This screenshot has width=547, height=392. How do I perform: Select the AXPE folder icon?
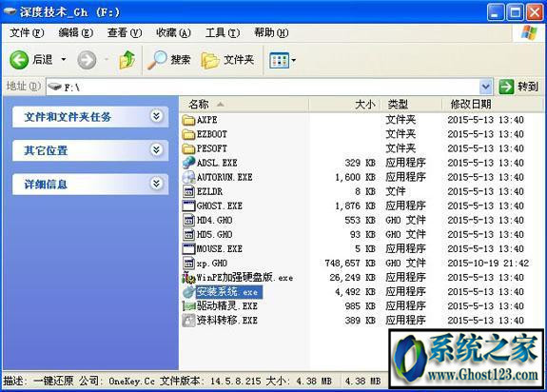point(188,120)
